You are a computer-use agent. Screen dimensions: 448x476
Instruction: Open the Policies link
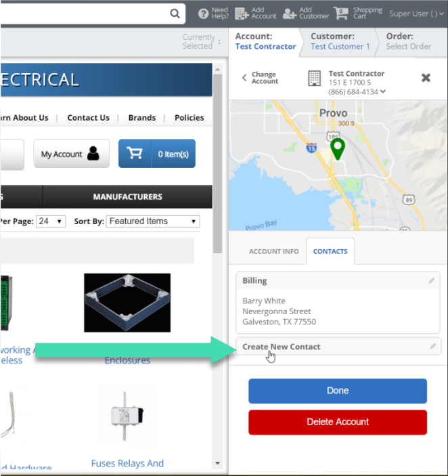tap(189, 118)
